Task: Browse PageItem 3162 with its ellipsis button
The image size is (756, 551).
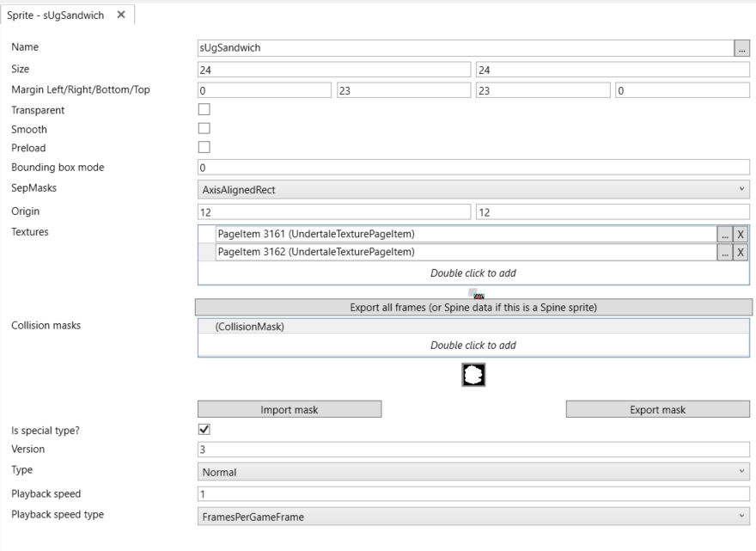Action: pos(725,253)
